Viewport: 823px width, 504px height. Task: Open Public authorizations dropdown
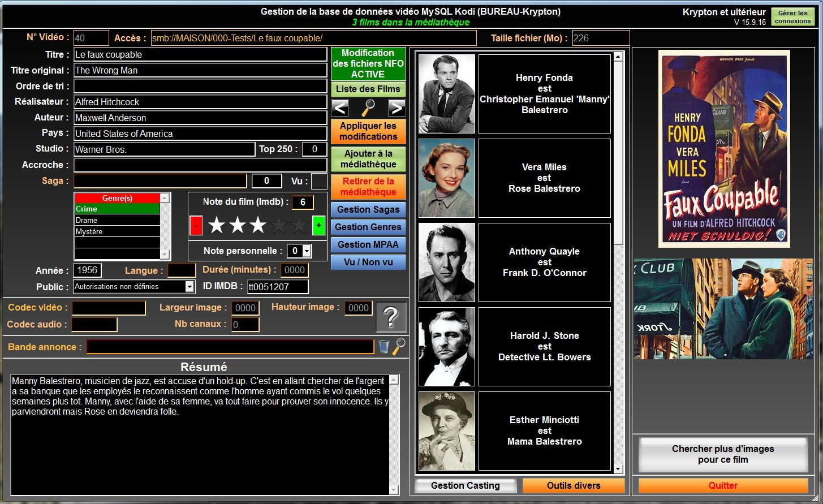(x=189, y=287)
